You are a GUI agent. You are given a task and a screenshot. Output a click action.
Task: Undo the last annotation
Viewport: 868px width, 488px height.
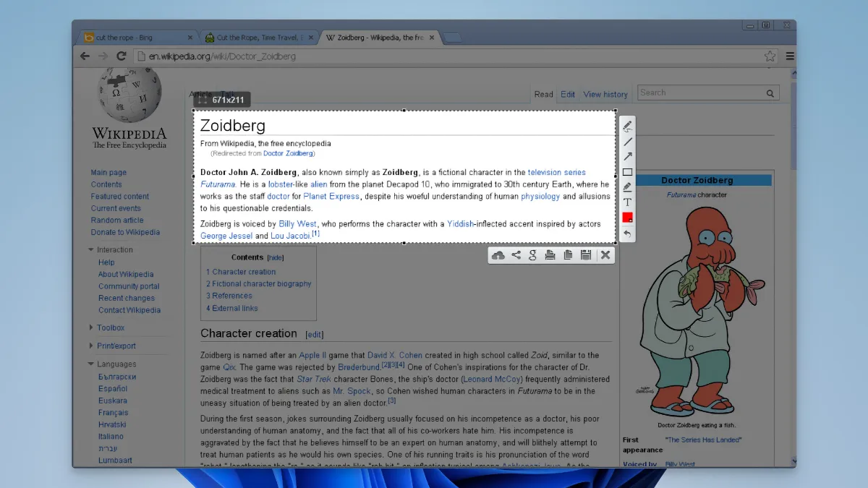pyautogui.click(x=627, y=234)
